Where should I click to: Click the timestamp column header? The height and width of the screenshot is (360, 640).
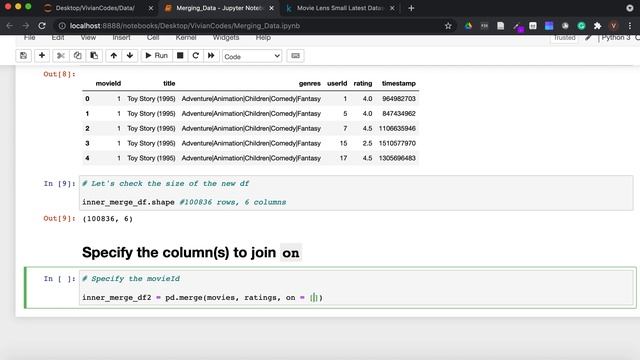[x=399, y=83]
